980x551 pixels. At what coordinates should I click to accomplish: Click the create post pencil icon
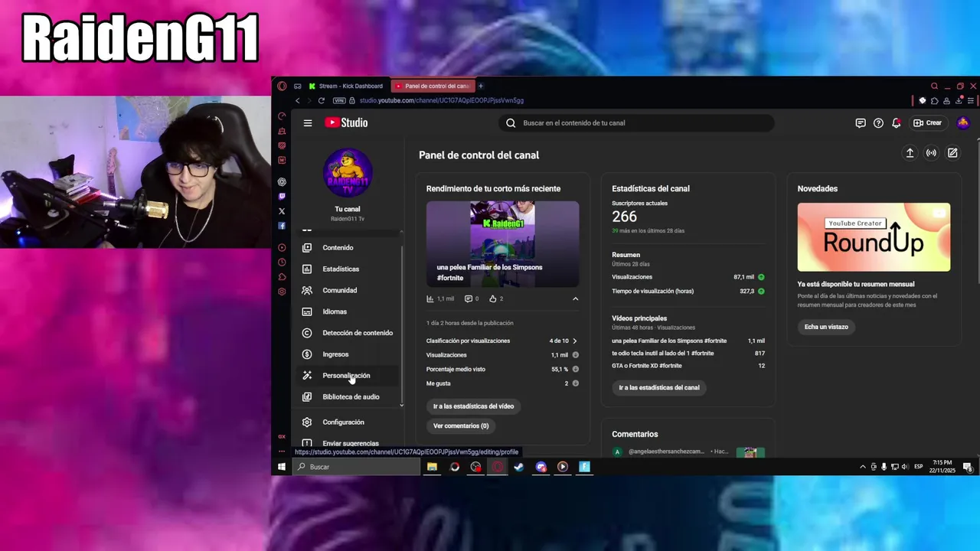coord(952,153)
